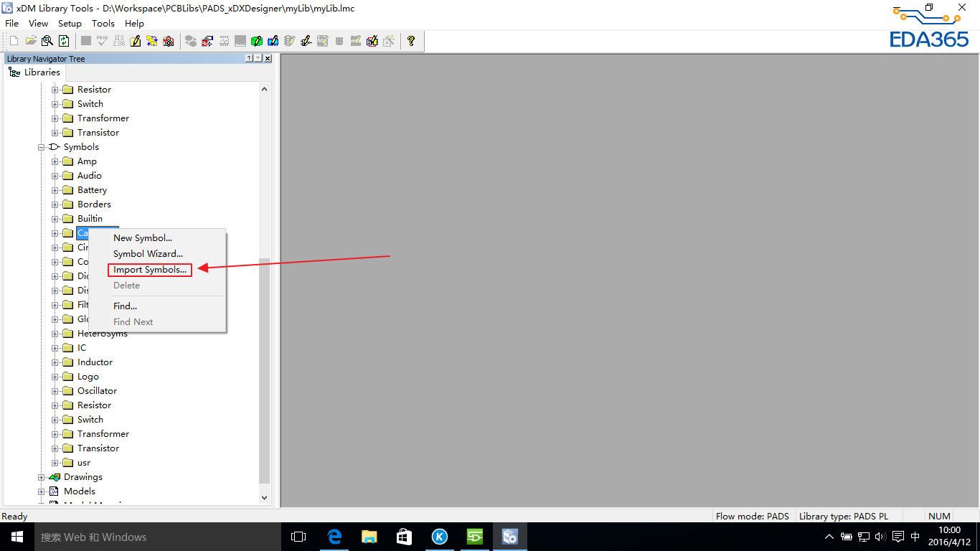Select the Oscillator folder
Viewport: 980px width, 551px height.
point(97,391)
